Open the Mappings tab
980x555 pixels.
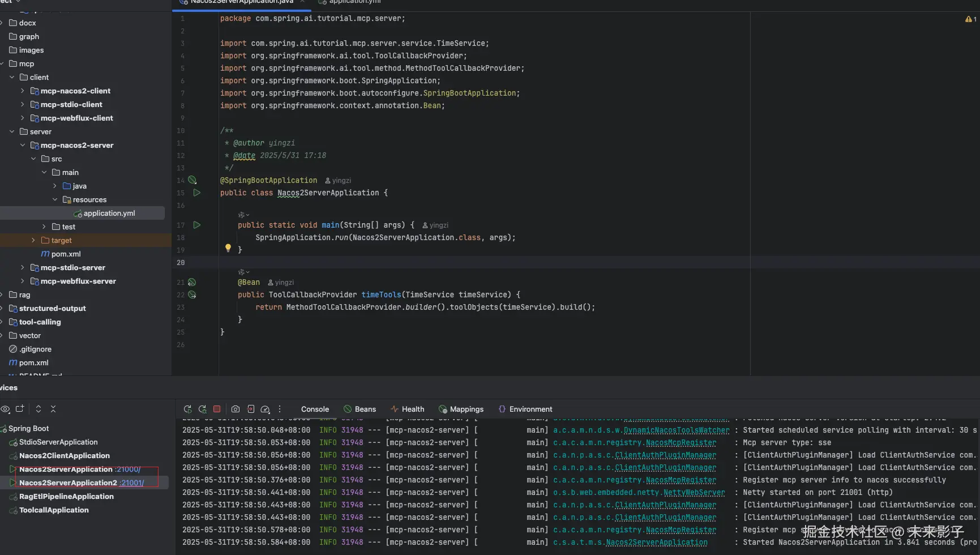461,409
